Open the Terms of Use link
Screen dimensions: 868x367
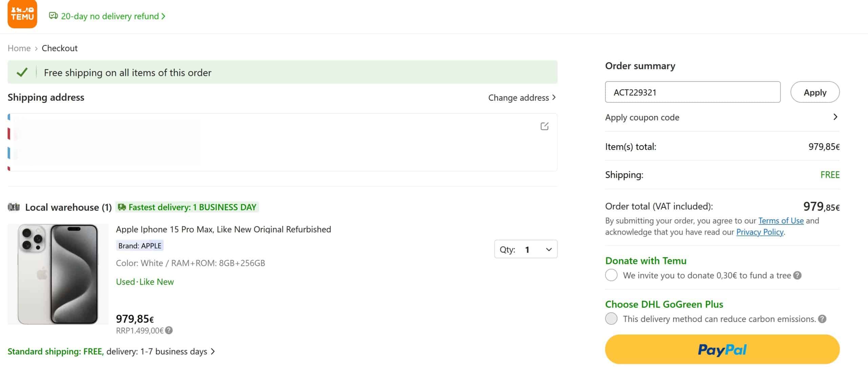pyautogui.click(x=781, y=221)
